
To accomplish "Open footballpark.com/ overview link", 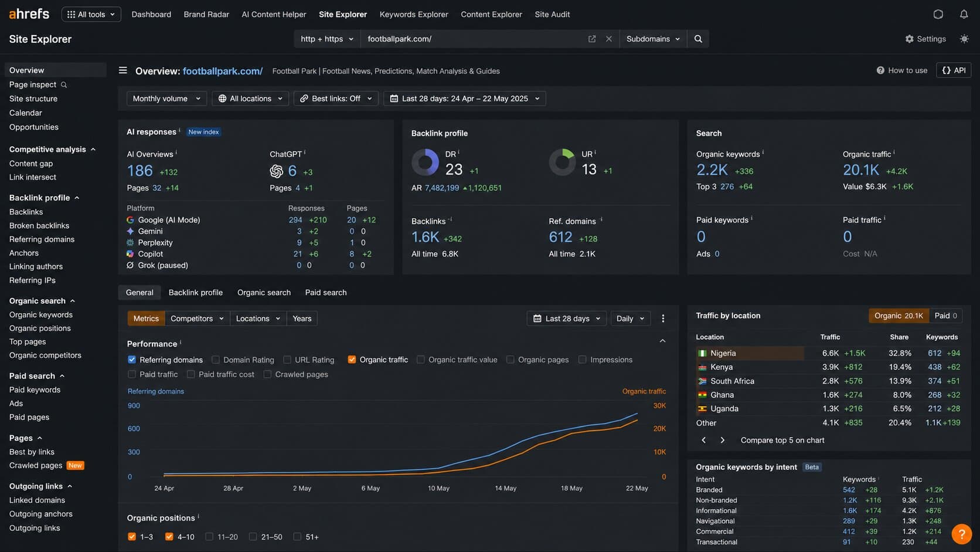I will 223,71.
